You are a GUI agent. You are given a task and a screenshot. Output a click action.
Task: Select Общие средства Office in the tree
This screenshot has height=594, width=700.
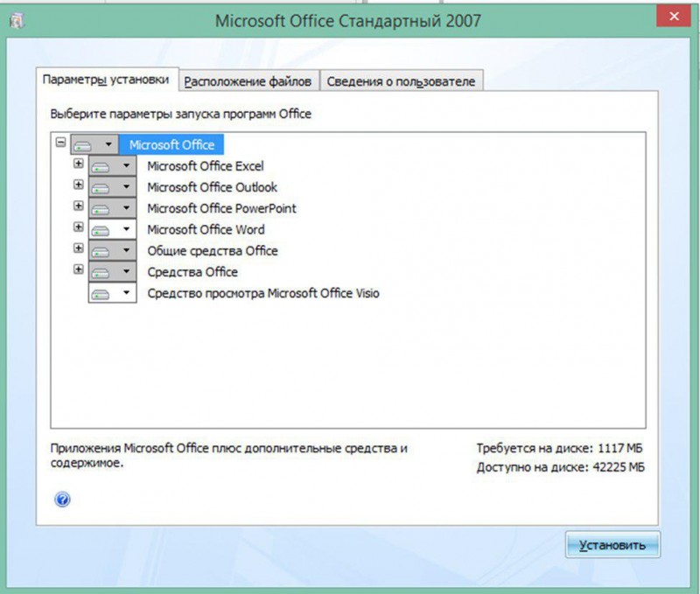click(x=213, y=251)
